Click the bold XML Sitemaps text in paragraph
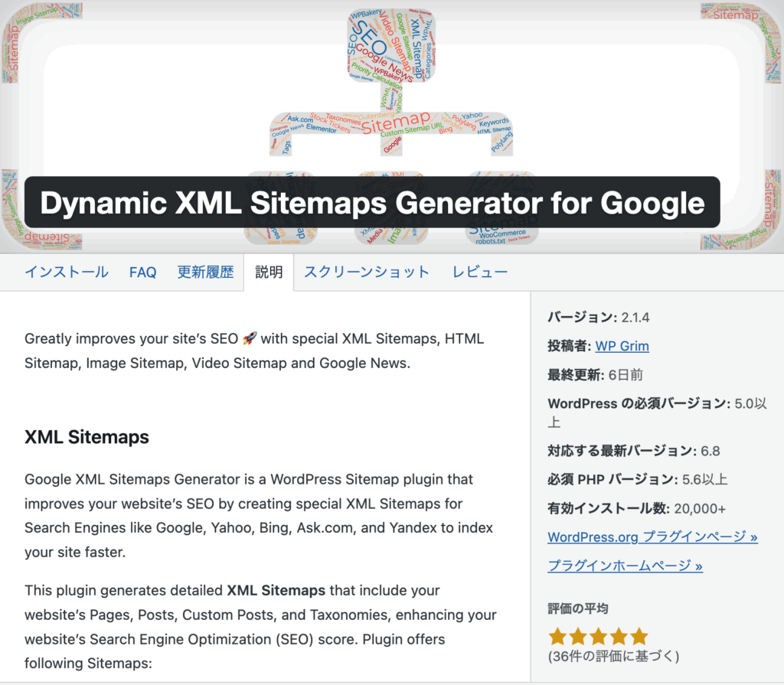The width and height of the screenshot is (784, 685). pyautogui.click(x=276, y=591)
